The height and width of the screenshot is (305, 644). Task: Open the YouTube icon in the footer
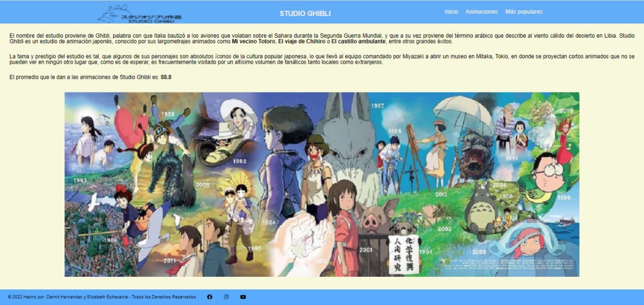click(243, 297)
